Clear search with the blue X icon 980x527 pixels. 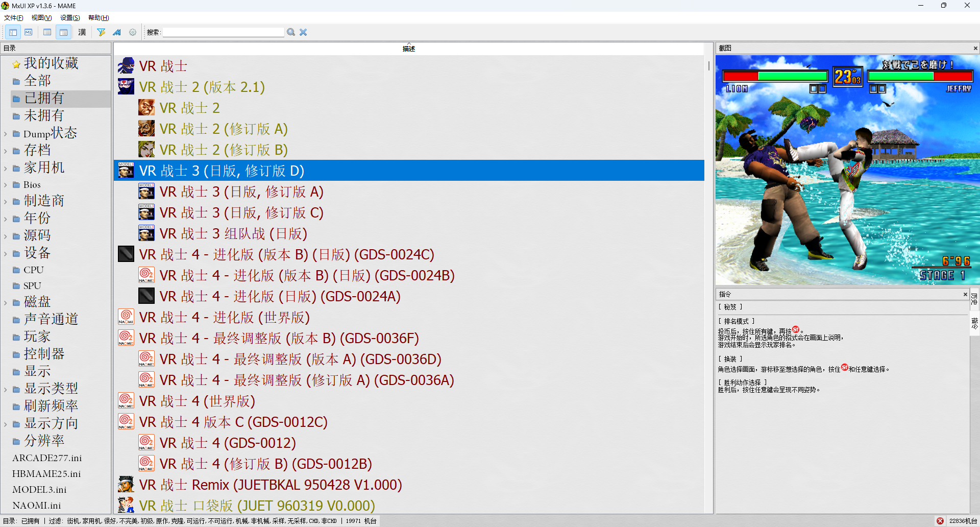(x=303, y=32)
